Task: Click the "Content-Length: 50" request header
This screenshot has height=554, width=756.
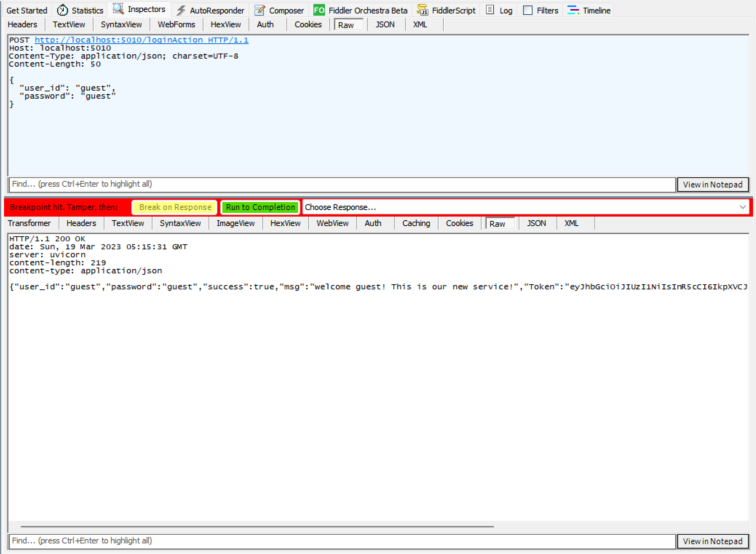Action: (x=55, y=64)
